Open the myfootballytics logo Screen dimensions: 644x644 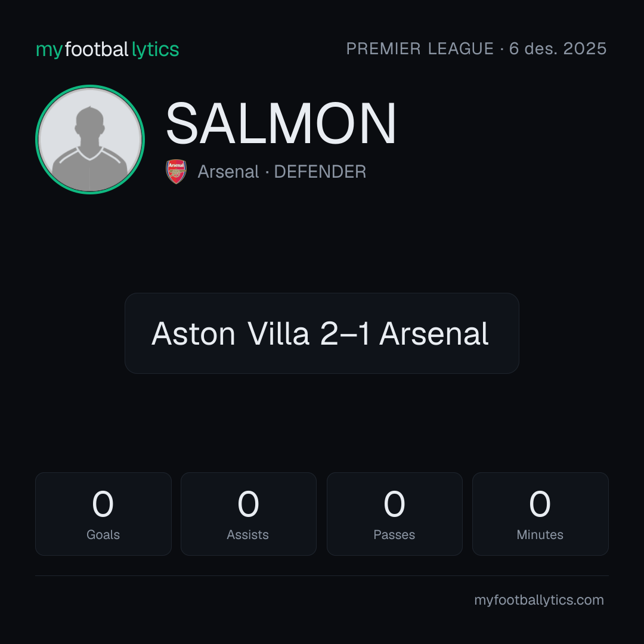(107, 49)
